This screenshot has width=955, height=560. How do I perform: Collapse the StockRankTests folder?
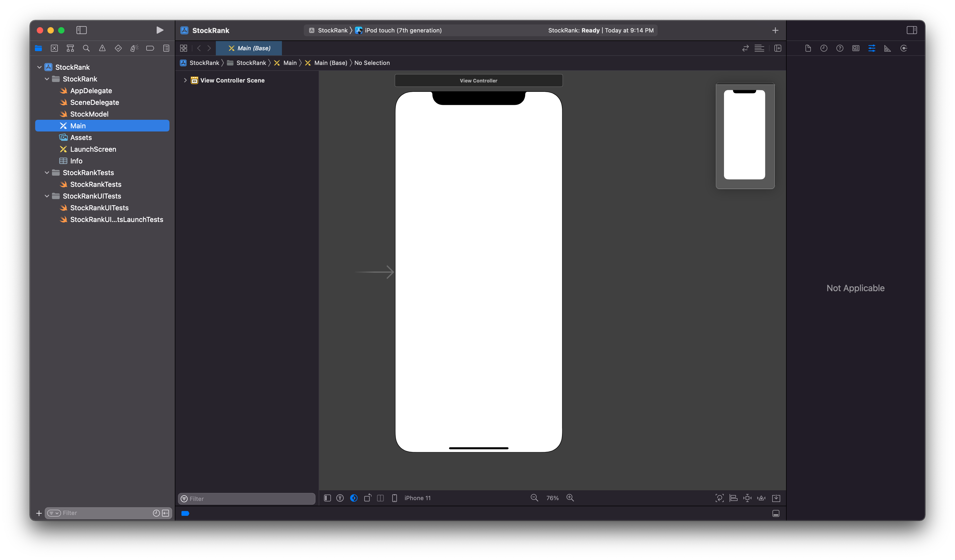coord(47,173)
